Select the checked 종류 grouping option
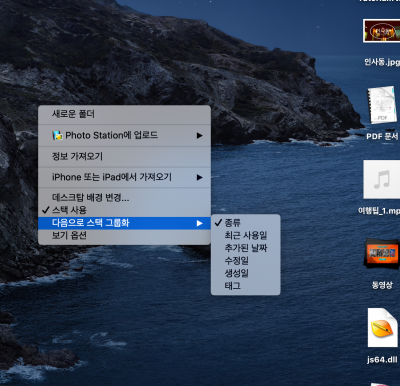Viewport: 400px width, 386px height. point(246,223)
